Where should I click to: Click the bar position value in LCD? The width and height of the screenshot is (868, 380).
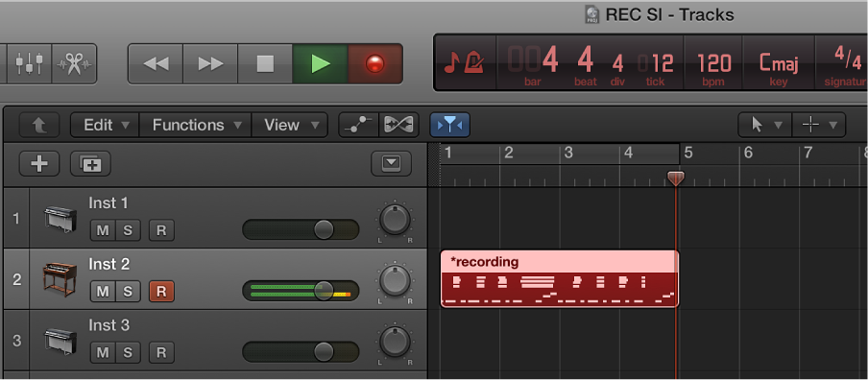tap(533, 60)
